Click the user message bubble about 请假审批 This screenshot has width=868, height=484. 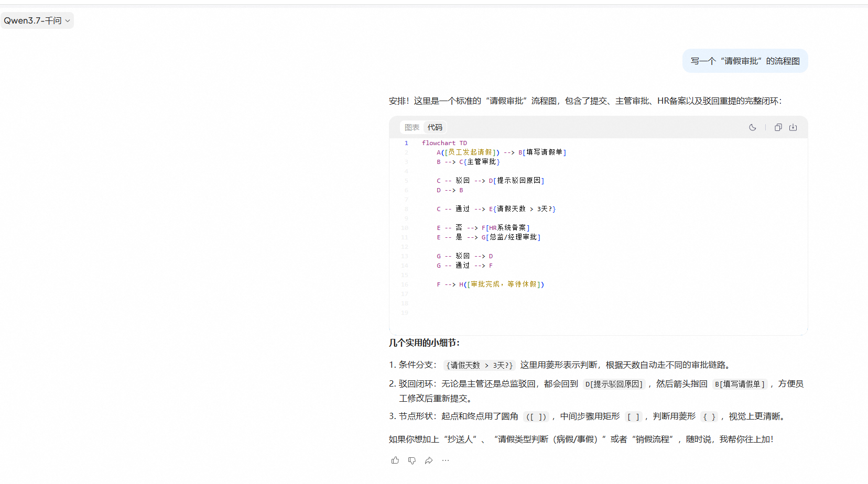click(x=745, y=61)
